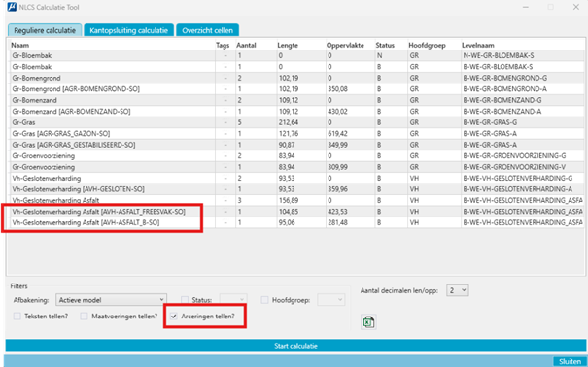The image size is (588, 367).
Task: Click the Start calculatie button
Action: [295, 346]
